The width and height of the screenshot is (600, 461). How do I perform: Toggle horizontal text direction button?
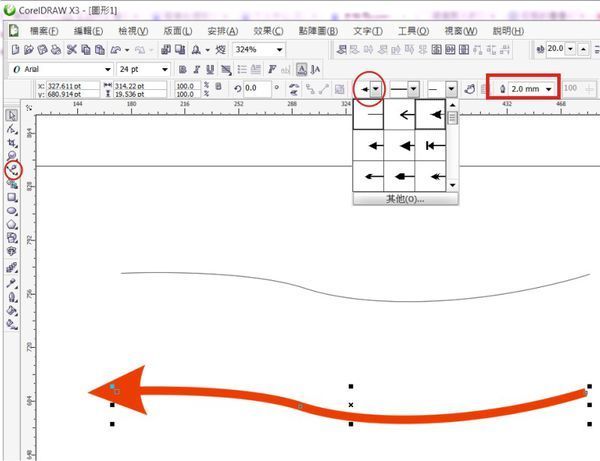tap(302, 69)
